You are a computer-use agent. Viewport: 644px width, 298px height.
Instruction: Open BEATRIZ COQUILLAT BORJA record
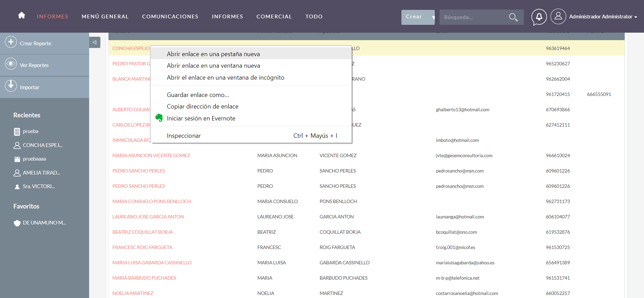tap(143, 232)
